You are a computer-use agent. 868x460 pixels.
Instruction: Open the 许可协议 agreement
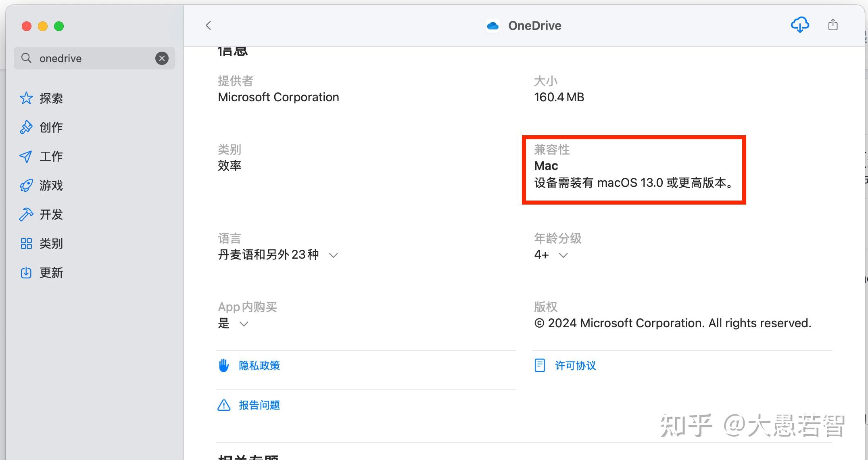[x=575, y=366]
